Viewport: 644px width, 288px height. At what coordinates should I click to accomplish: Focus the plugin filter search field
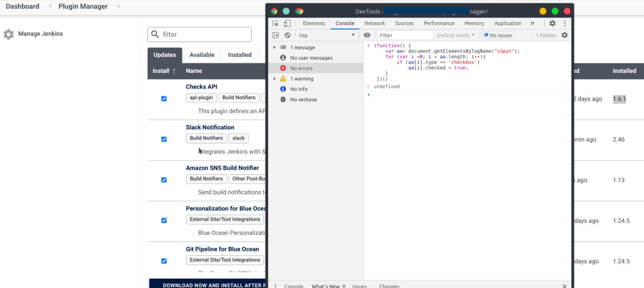point(199,34)
